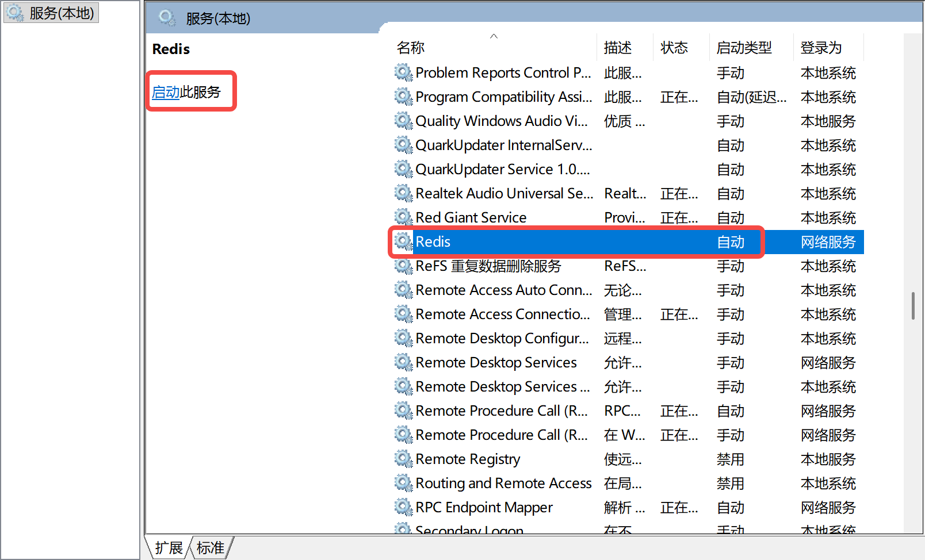Sort services by 描述 column header
Screen dimensions: 925x560
click(618, 48)
